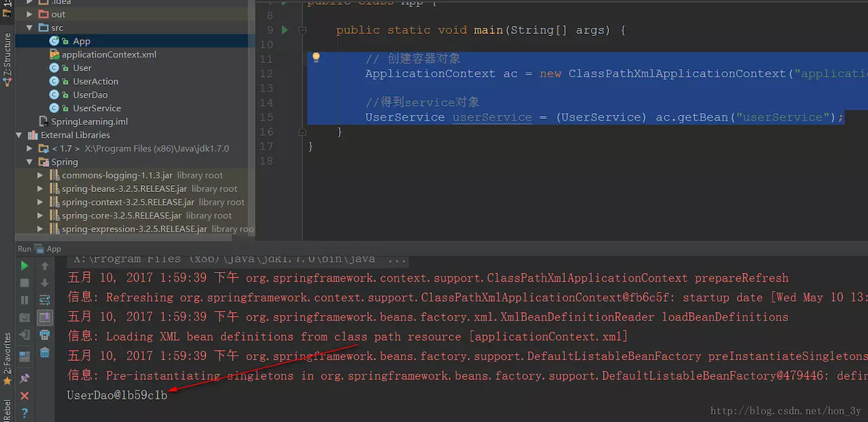Toggle soft-wrap in console output
The image size is (868, 422).
pyautogui.click(x=45, y=299)
